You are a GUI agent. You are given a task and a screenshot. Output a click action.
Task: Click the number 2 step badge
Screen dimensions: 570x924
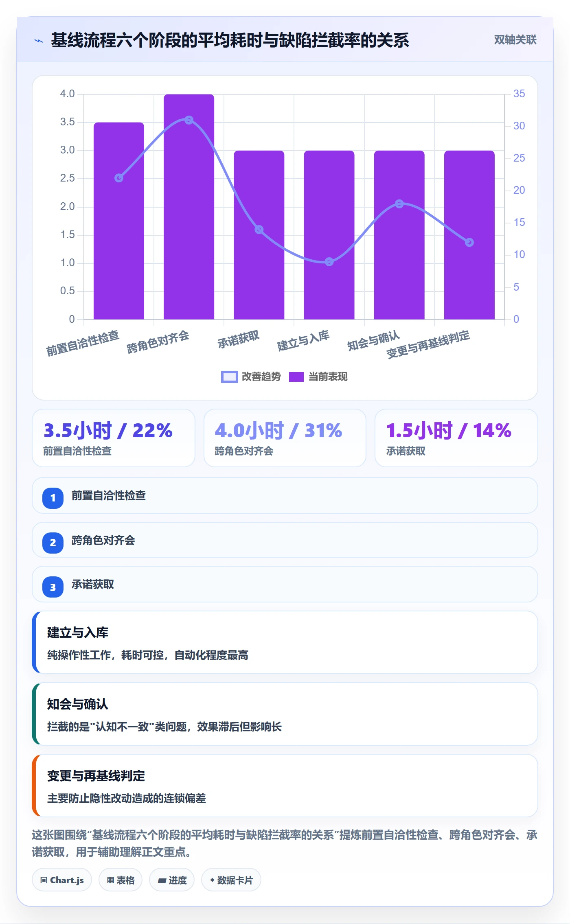tap(53, 543)
